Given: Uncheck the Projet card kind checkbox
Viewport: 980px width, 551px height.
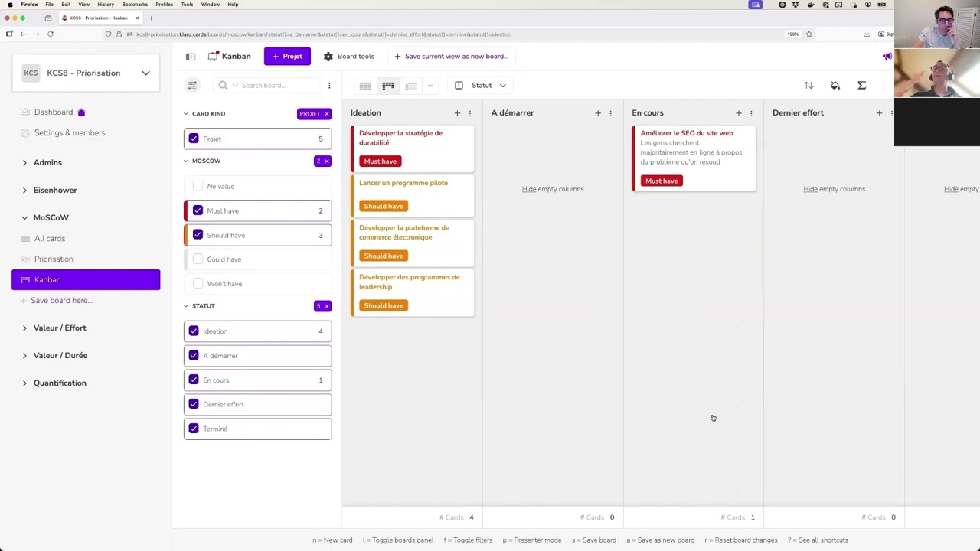Looking at the screenshot, I should coord(194,139).
